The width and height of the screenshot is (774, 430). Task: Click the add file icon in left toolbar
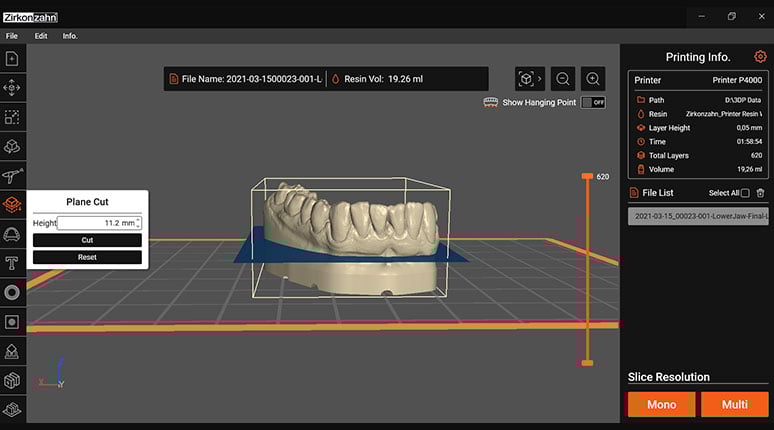point(12,59)
